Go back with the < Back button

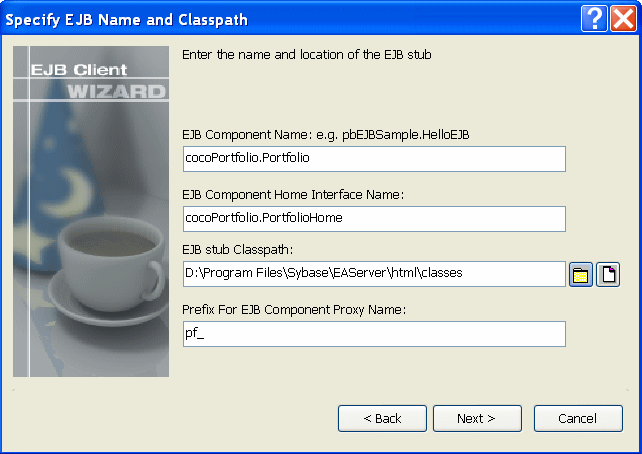click(382, 418)
